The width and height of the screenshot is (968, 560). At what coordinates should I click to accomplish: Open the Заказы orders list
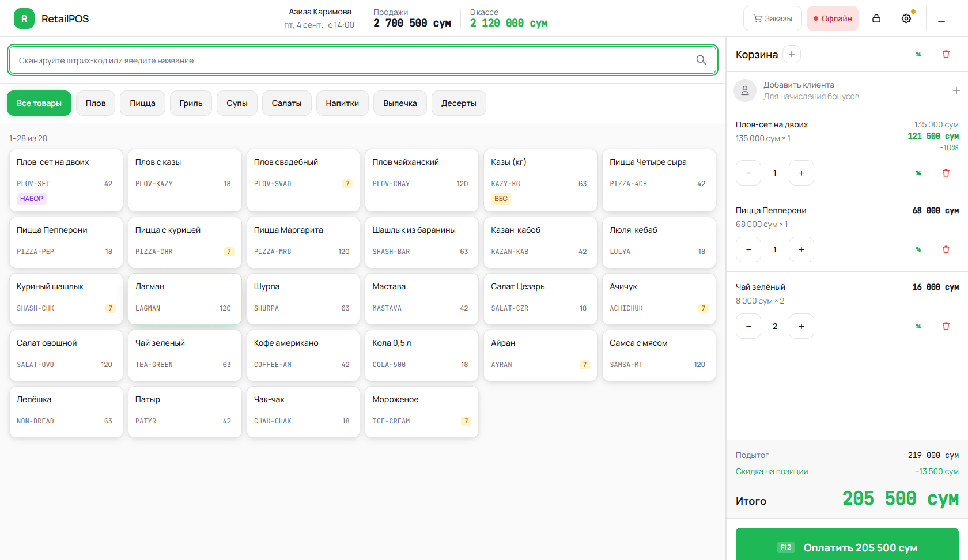(773, 18)
